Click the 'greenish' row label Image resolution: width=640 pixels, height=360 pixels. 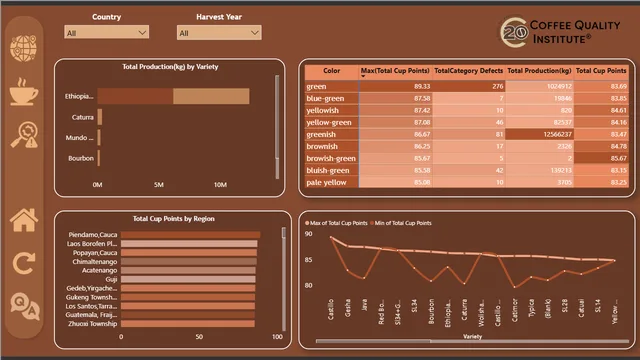[x=321, y=134]
